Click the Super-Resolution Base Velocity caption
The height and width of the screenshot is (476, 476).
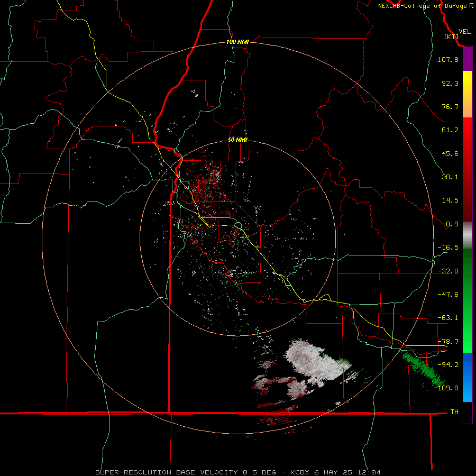(x=237, y=472)
